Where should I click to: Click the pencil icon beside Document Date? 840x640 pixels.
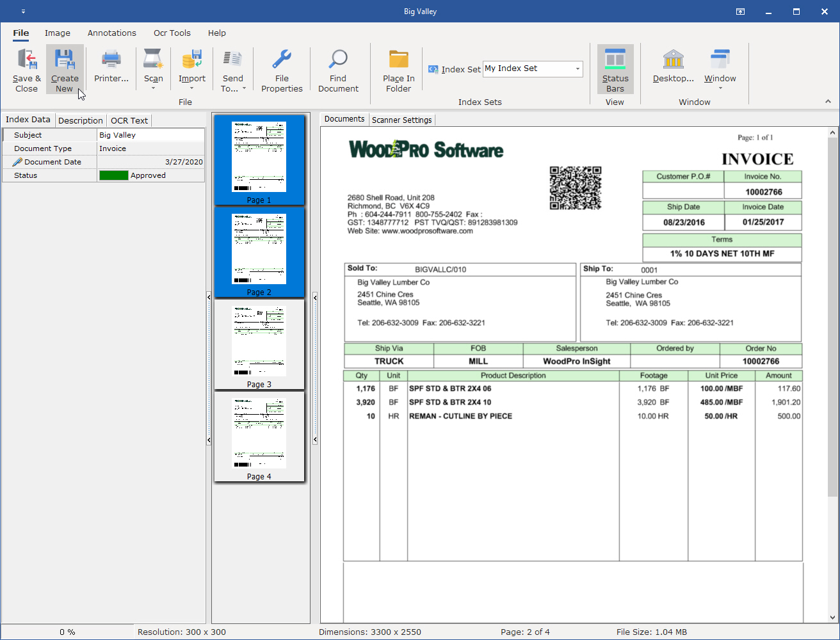(17, 162)
